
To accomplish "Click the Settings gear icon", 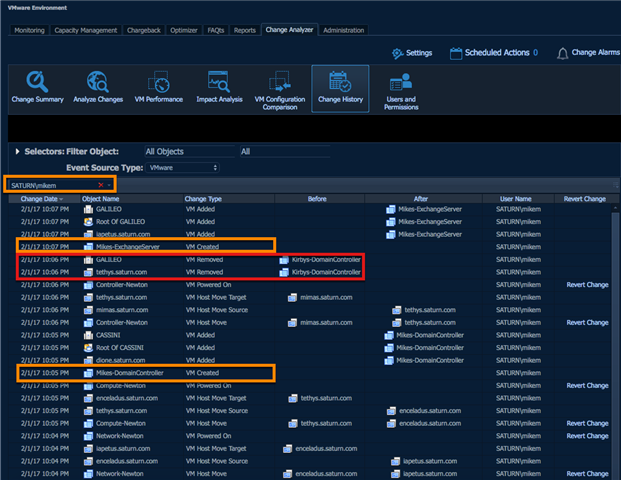I will (397, 53).
